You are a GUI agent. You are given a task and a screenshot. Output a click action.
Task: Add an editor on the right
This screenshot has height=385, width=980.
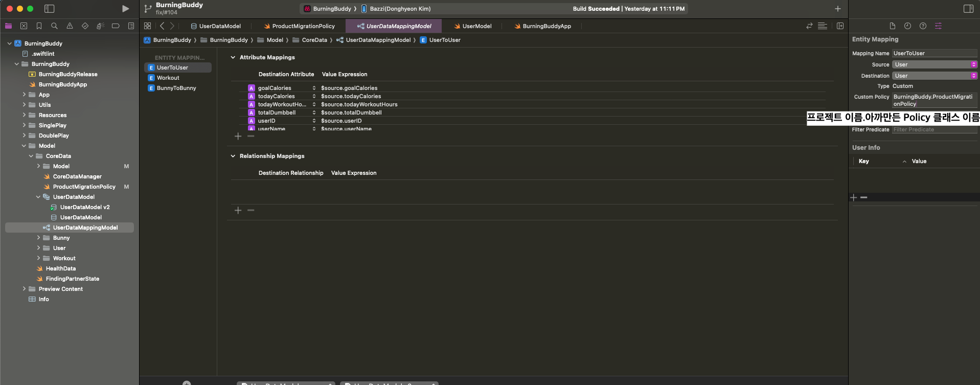[840, 26]
